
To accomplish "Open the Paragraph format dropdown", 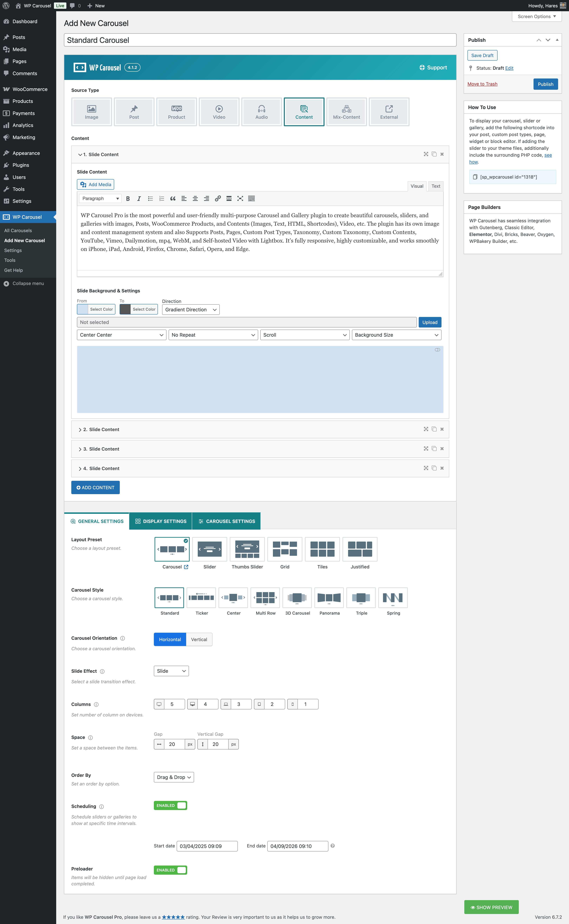I will pyautogui.click(x=100, y=199).
